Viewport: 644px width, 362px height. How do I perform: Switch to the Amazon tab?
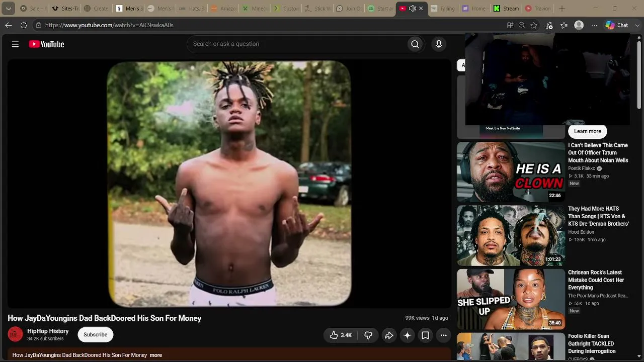tap(223, 9)
